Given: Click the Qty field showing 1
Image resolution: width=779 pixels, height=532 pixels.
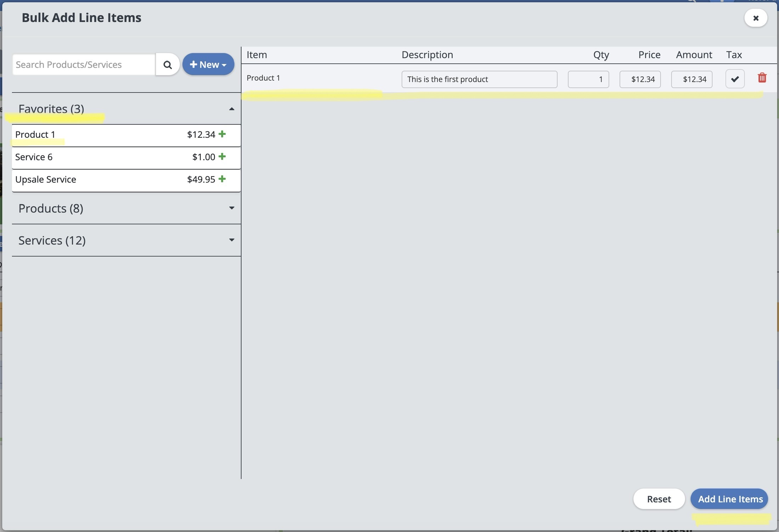Looking at the screenshot, I should pos(588,79).
